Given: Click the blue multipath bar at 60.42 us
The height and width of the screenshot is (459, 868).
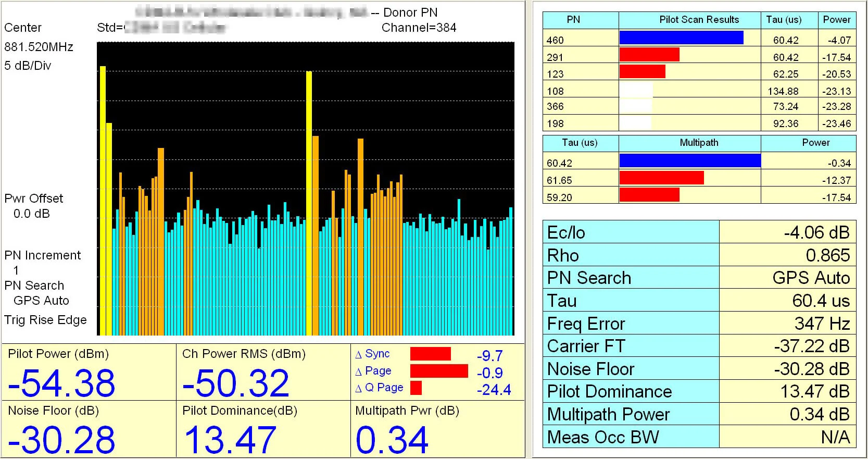Looking at the screenshot, I should click(690, 160).
